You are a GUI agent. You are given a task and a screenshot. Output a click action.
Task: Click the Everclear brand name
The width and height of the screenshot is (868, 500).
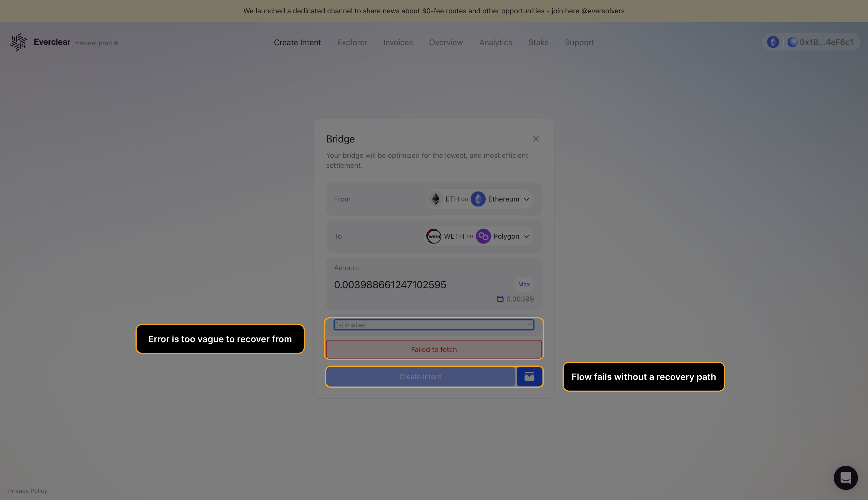click(x=52, y=42)
